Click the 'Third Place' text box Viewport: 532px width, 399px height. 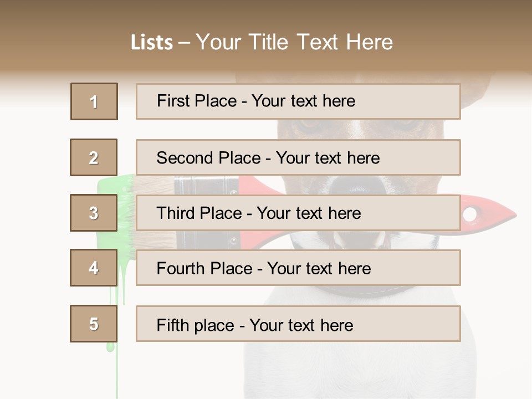point(298,213)
